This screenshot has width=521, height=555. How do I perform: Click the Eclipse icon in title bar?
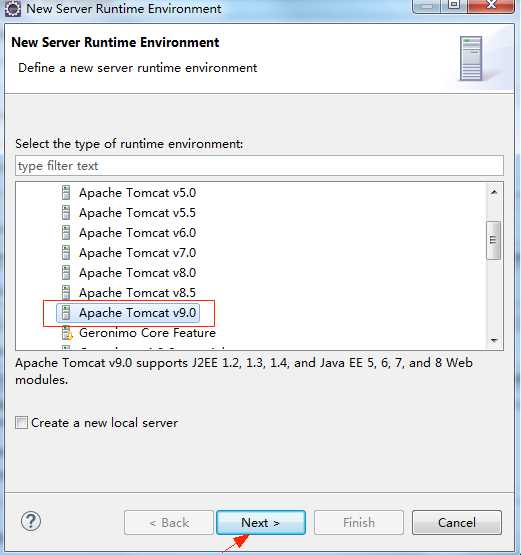(x=13, y=8)
